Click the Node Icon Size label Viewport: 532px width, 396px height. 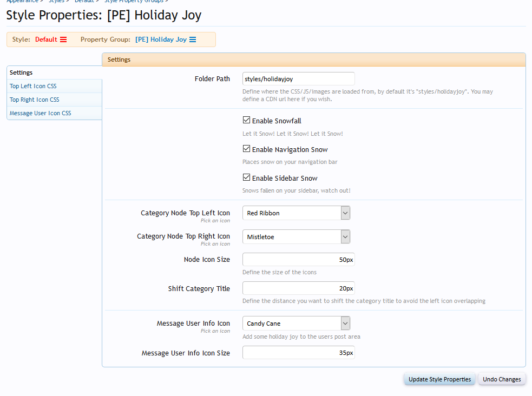[x=207, y=259]
